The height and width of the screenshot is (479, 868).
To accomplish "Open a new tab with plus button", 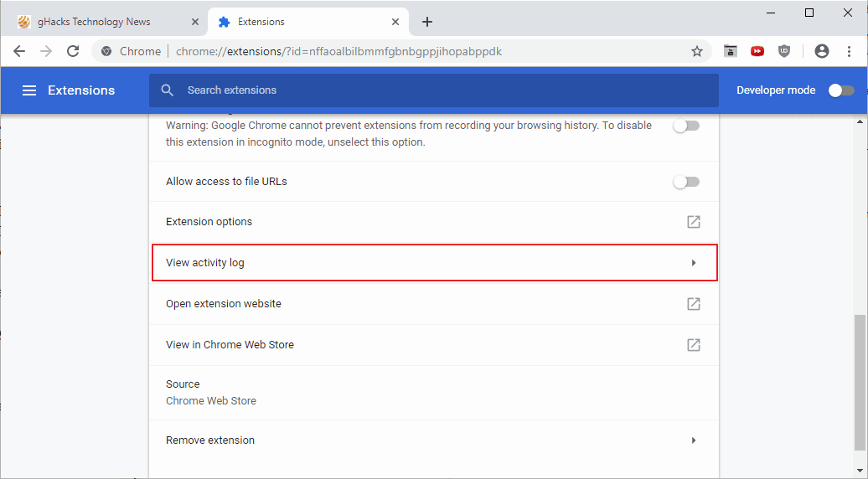I will pos(426,22).
